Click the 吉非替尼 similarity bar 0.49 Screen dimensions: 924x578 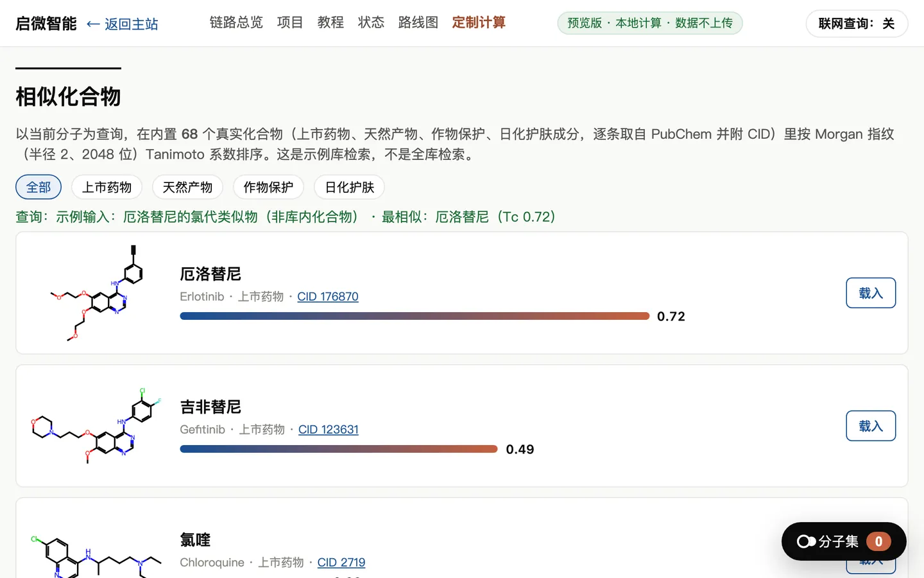click(x=339, y=449)
